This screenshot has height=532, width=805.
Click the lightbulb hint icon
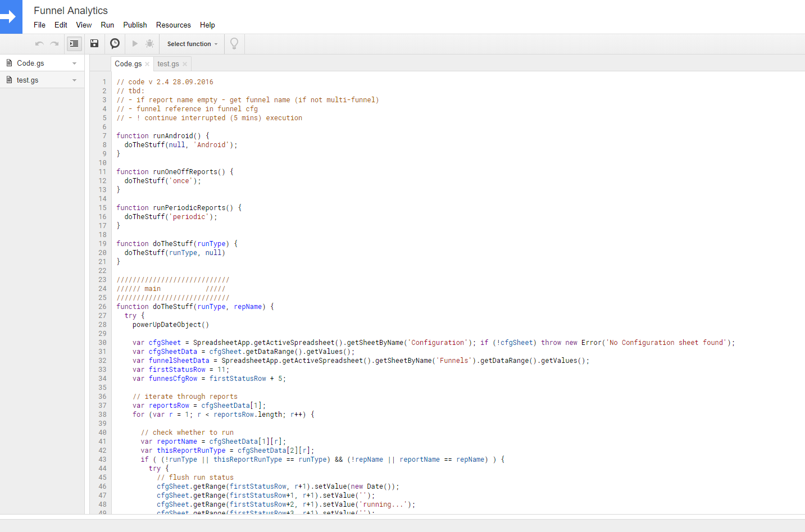[x=234, y=44]
